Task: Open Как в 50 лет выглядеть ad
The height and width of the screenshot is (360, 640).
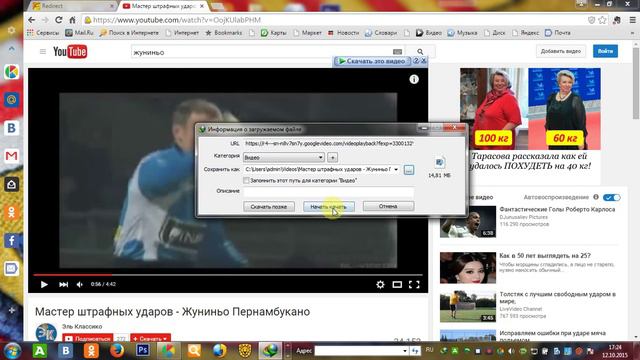Action: pos(544,256)
